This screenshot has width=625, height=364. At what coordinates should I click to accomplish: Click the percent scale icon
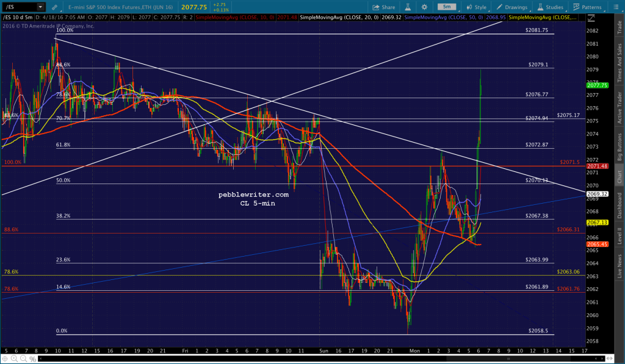pos(33,359)
